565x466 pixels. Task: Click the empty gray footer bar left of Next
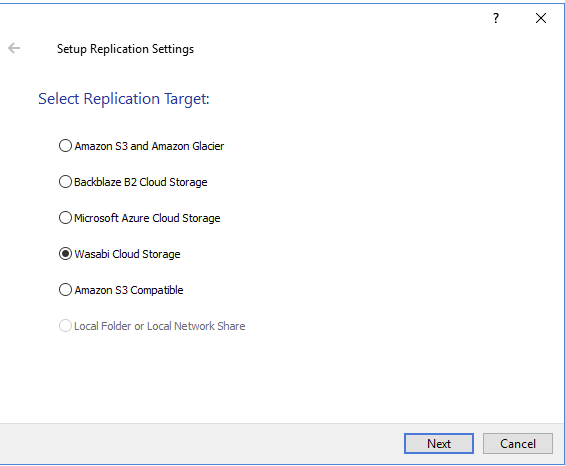[x=202, y=444]
